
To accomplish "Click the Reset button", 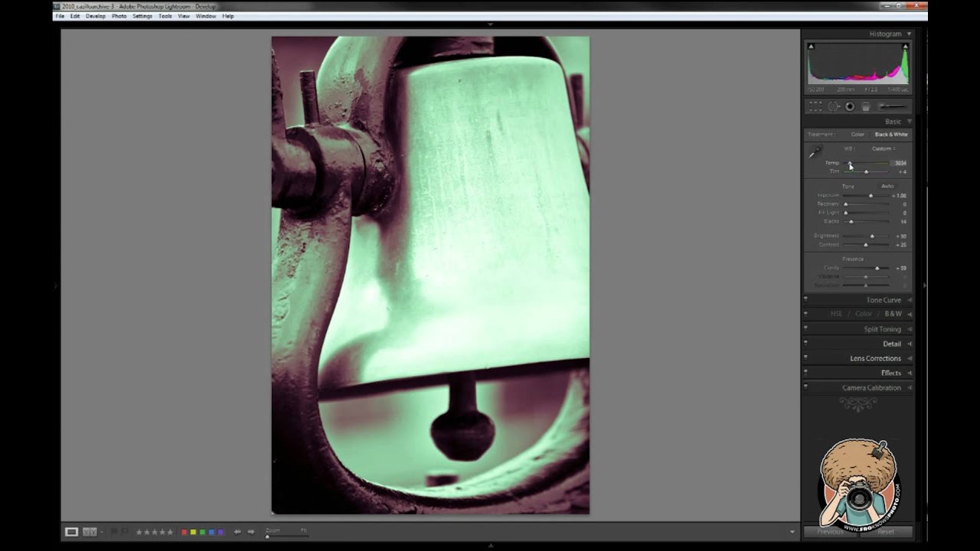I will pos(886,531).
